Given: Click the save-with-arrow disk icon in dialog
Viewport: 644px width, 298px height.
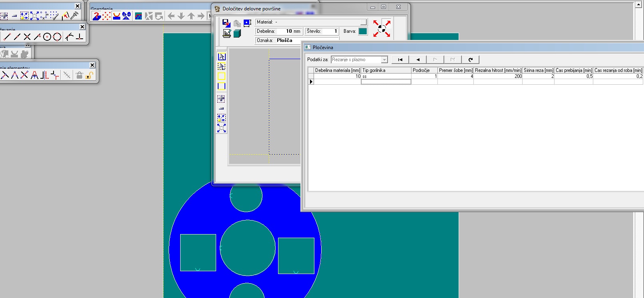Looking at the screenshot, I should point(226,23).
